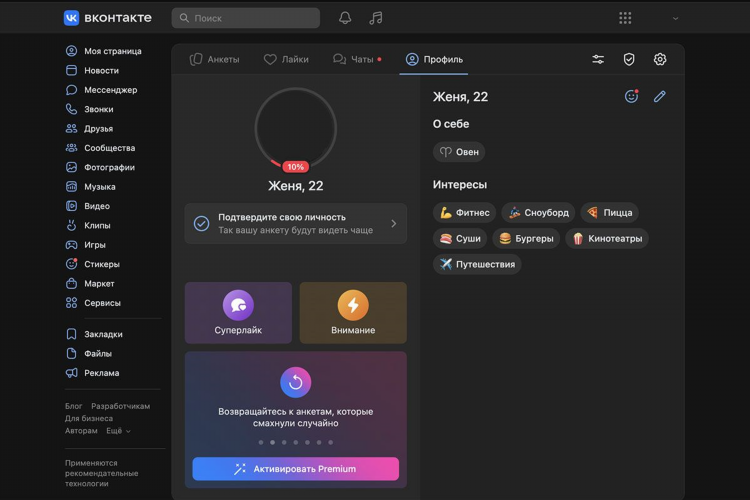Click the Интересы heading
Screen dimensions: 750x500
(460, 185)
